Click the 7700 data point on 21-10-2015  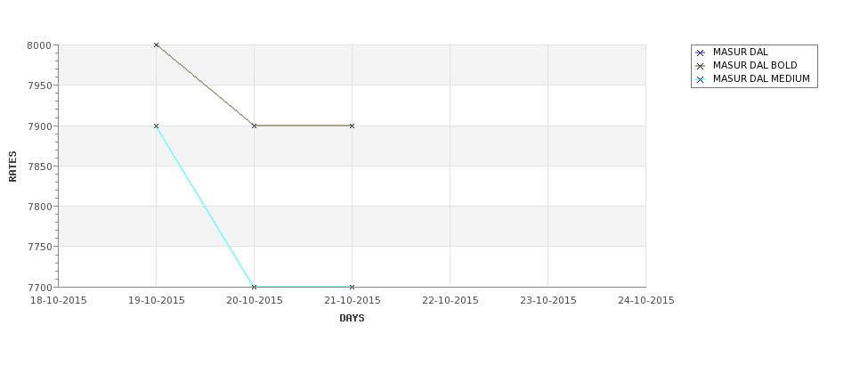[x=353, y=288]
